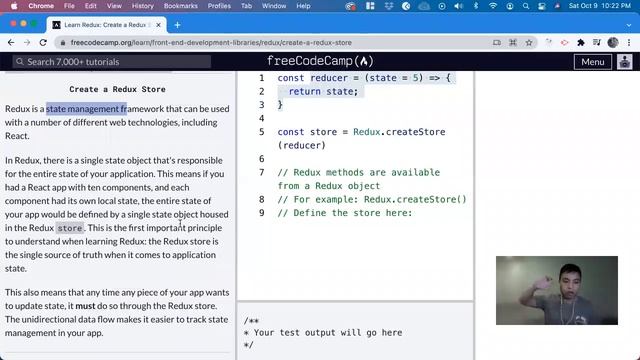
Task: Click code line 1 'const reducer'
Action: (364, 78)
